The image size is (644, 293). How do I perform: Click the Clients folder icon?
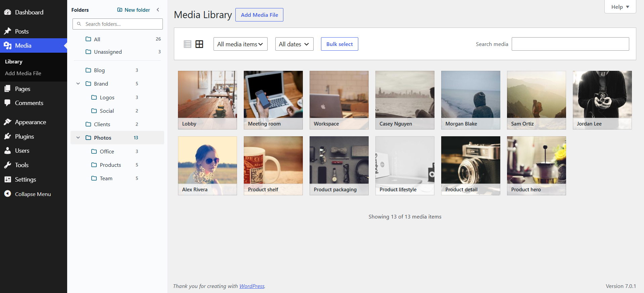click(x=88, y=124)
